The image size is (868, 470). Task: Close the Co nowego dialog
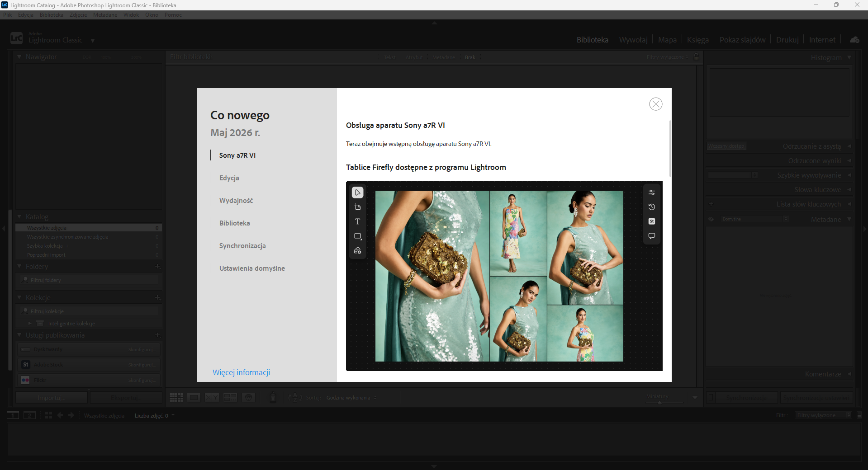pyautogui.click(x=655, y=104)
